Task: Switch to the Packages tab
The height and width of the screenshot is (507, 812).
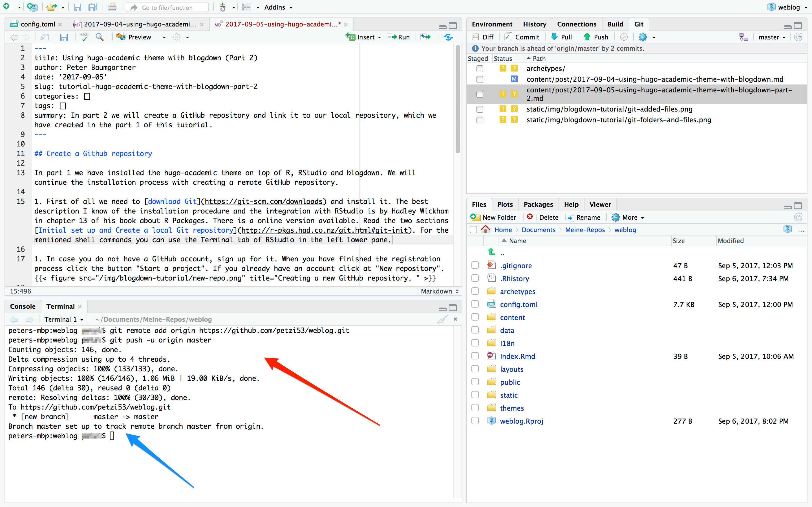Action: [538, 204]
